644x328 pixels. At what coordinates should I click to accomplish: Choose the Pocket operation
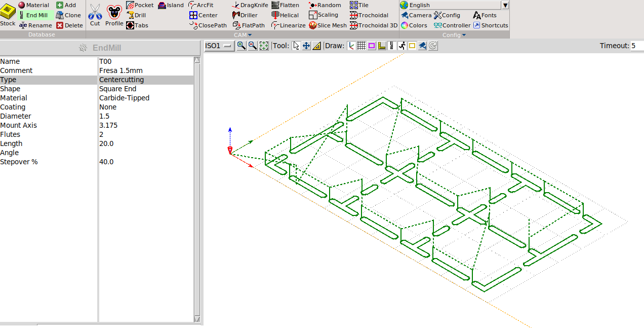pyautogui.click(x=140, y=5)
